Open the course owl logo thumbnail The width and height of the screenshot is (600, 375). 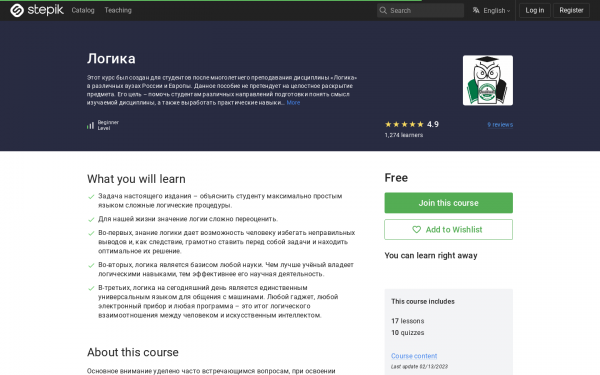click(488, 80)
